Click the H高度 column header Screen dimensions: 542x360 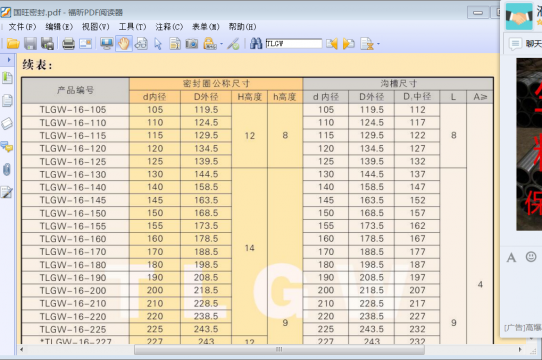coord(250,97)
